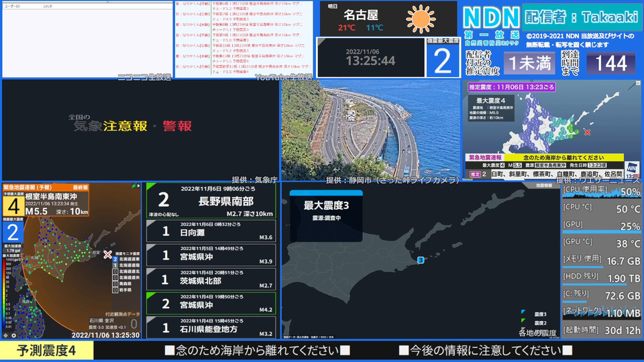Click the ネットワーク 1.10 MB graph
The width and height of the screenshot is (644, 362).
[601, 313]
